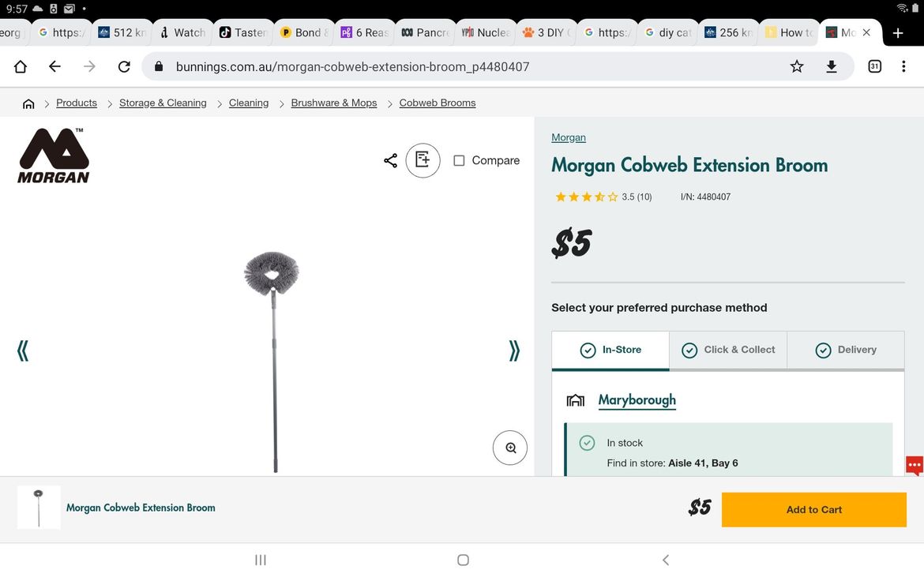Click the downloads icon in the browser toolbar
924x577 pixels.
click(832, 66)
